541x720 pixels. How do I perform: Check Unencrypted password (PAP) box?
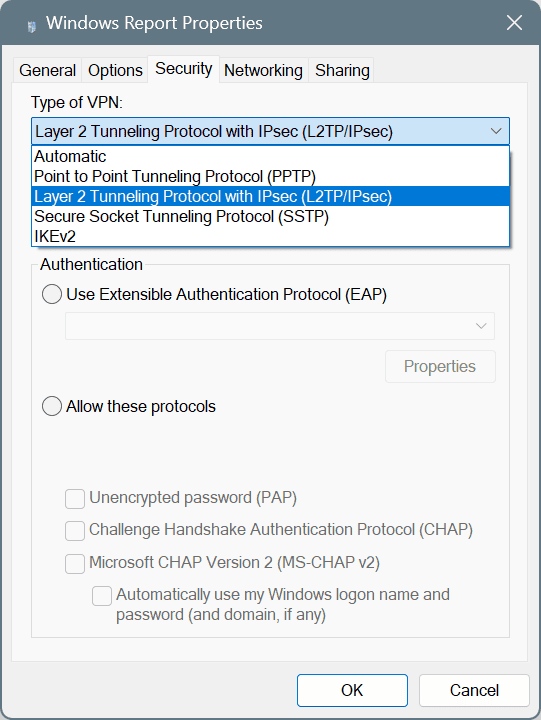[75, 499]
